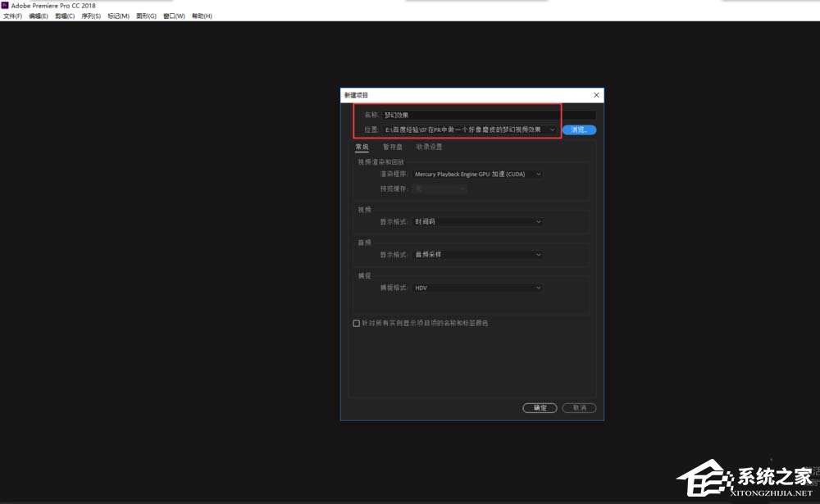Screen dimensions: 820x504
Task: Open the 编辑(E) menu
Action: pos(39,16)
